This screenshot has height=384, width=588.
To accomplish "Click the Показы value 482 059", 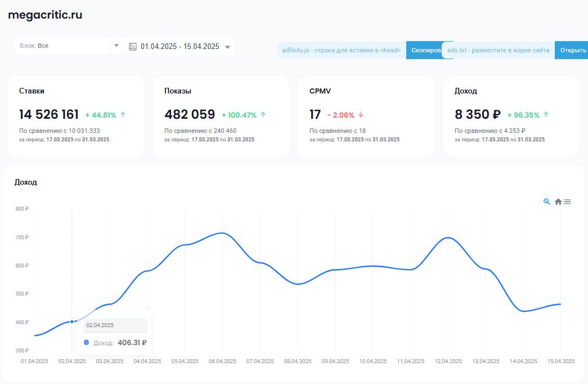I will [190, 114].
